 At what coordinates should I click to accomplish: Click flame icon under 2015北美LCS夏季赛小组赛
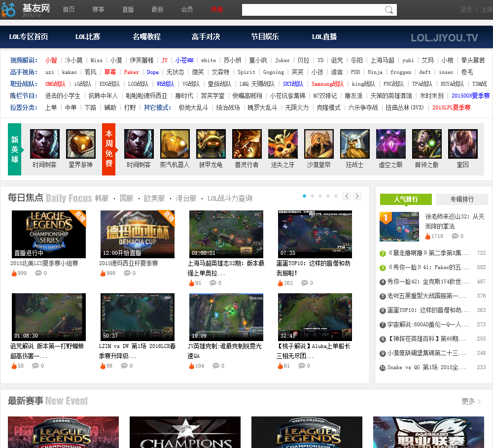coord(14,273)
